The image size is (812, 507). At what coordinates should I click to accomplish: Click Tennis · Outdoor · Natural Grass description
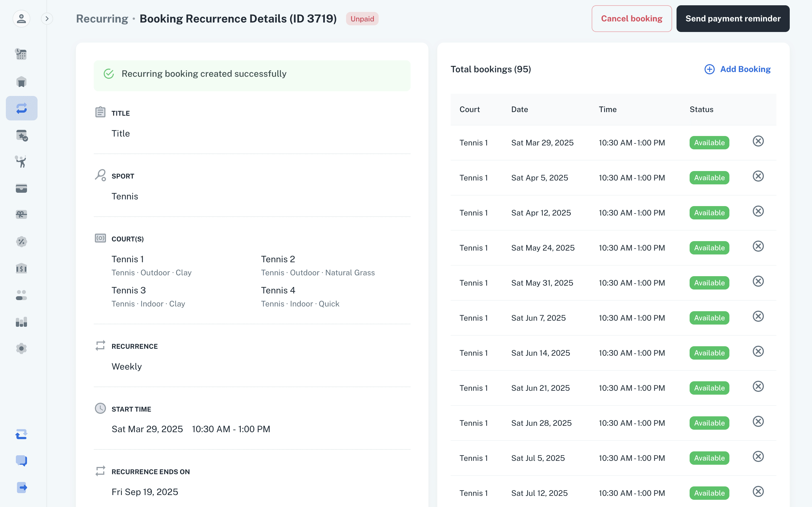318,273
